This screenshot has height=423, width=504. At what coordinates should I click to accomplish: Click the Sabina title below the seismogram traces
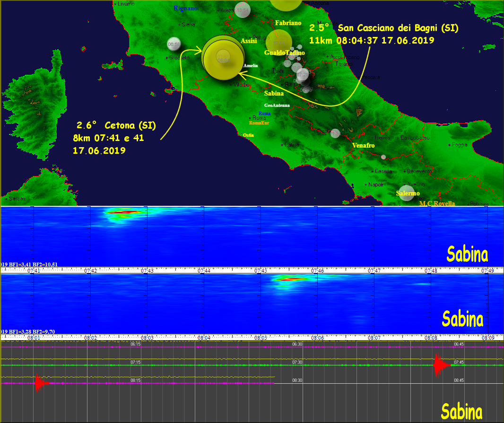[461, 412]
